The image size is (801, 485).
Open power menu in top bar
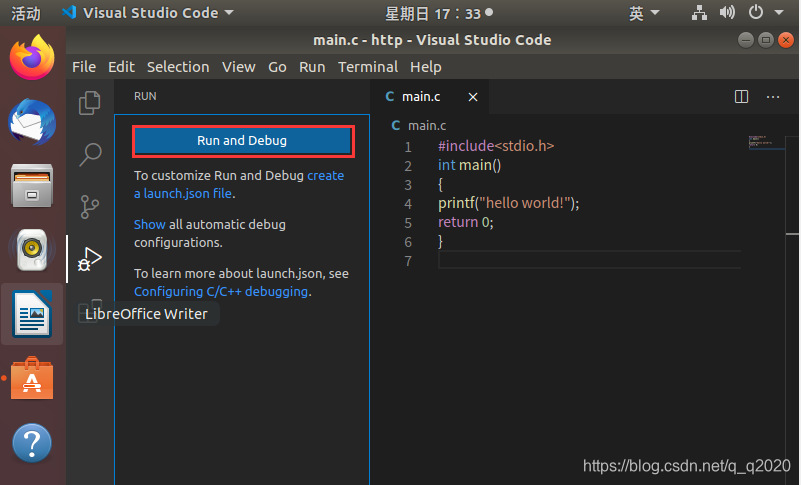coord(756,12)
